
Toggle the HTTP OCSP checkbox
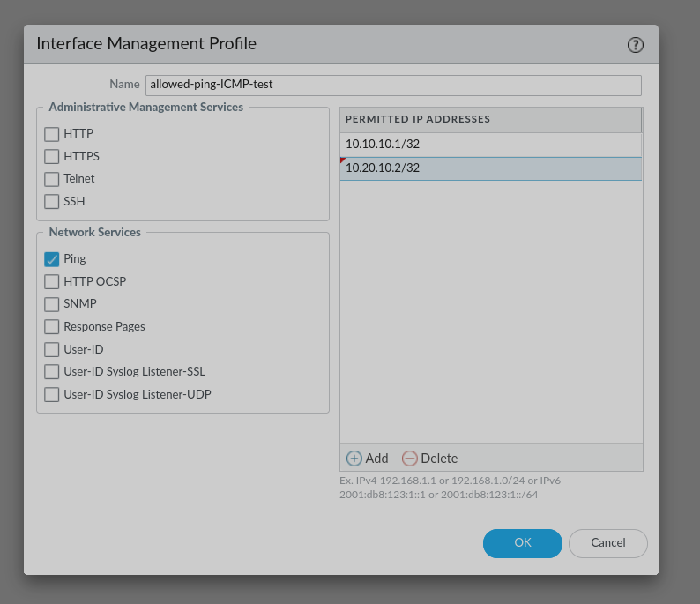52,281
